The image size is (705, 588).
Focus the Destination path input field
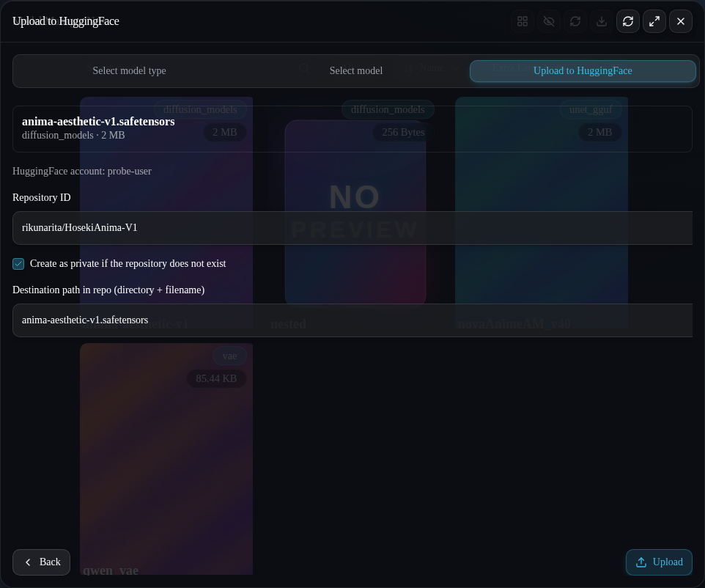(x=352, y=320)
